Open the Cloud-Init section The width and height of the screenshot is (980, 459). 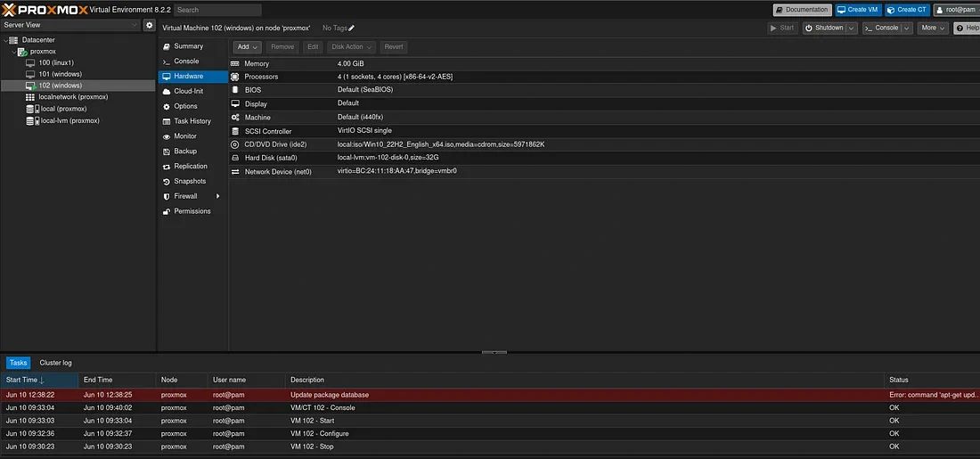[188, 91]
